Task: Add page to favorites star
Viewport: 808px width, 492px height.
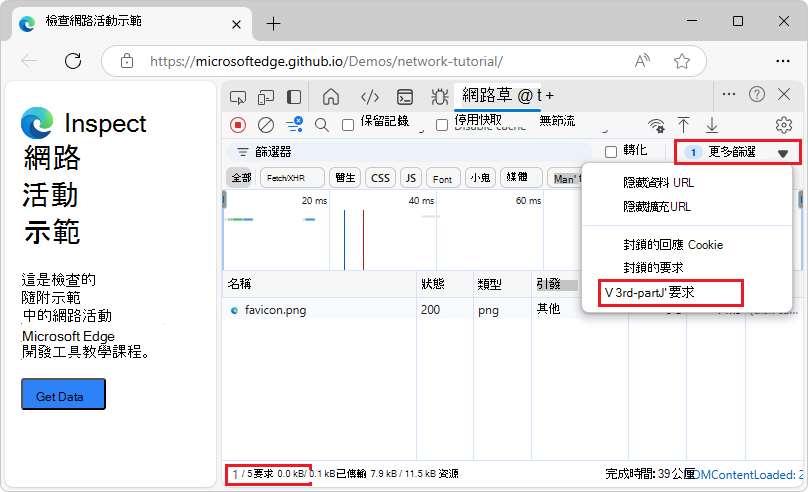Action: click(x=682, y=61)
